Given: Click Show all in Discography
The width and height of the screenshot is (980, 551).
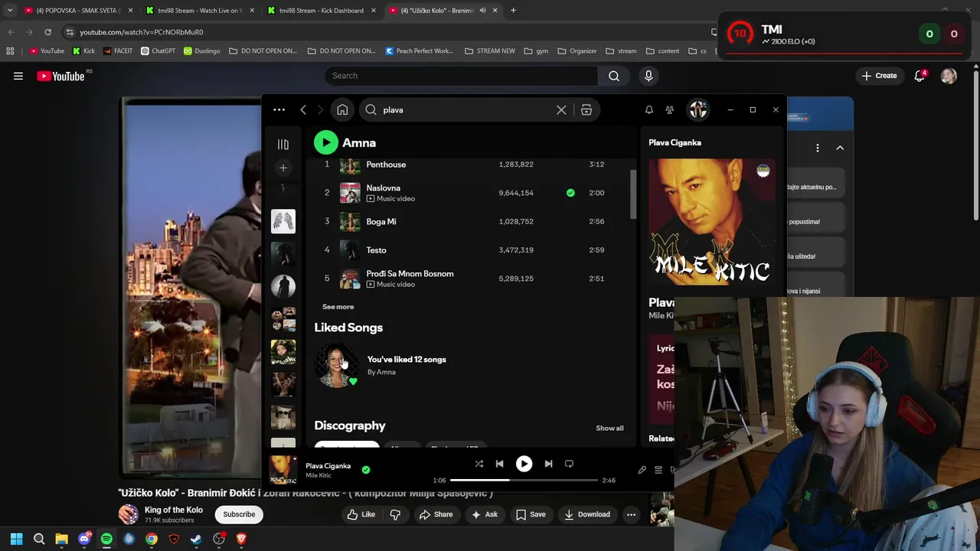Looking at the screenshot, I should click(x=609, y=428).
